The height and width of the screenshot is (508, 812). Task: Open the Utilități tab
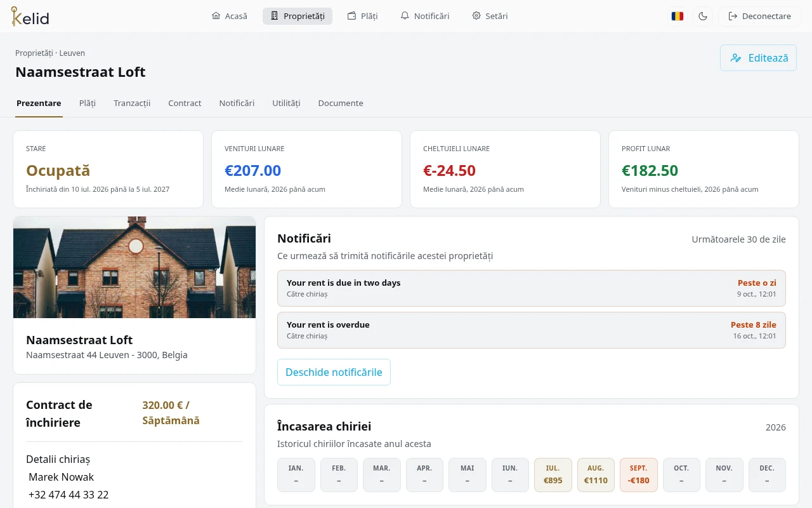coord(286,103)
